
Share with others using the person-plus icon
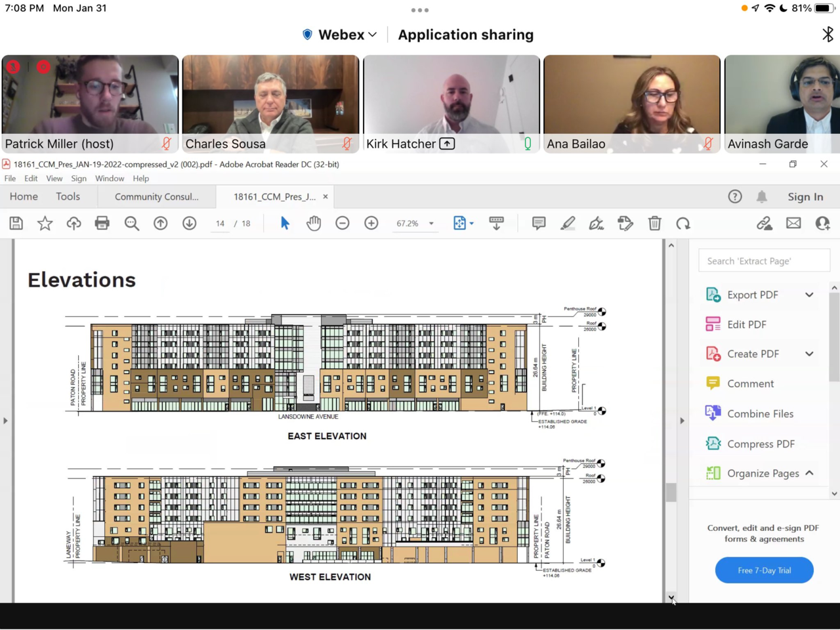pos(822,224)
